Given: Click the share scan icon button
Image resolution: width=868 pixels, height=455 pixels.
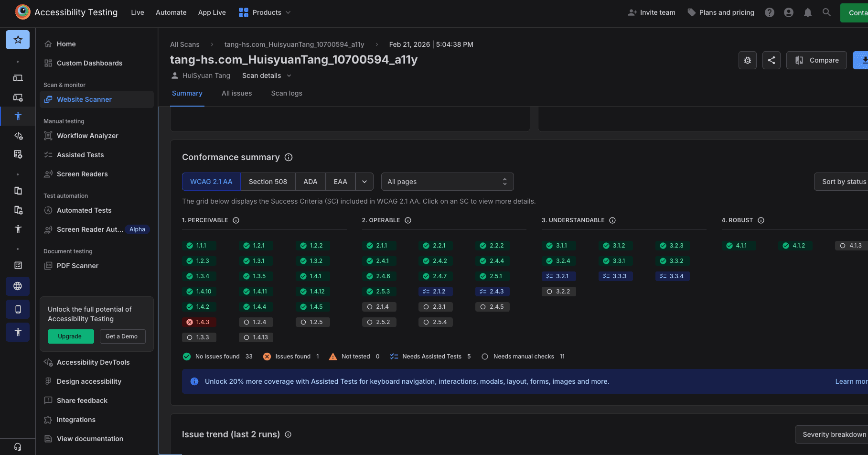Looking at the screenshot, I should click(771, 60).
